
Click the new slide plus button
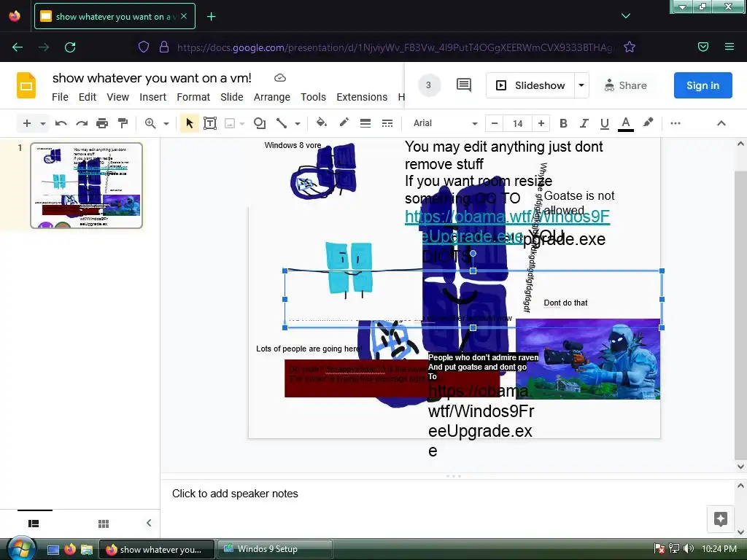[x=27, y=123]
